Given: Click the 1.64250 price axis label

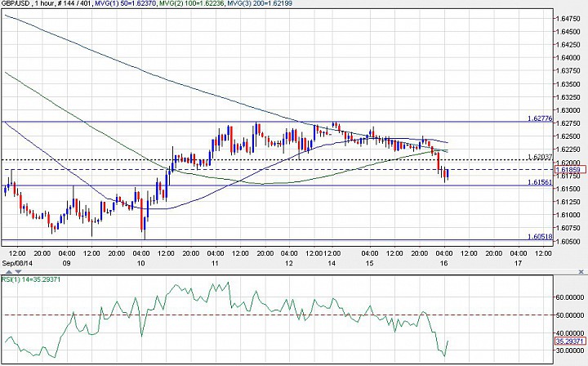Looking at the screenshot, I should pyautogui.click(x=568, y=45).
